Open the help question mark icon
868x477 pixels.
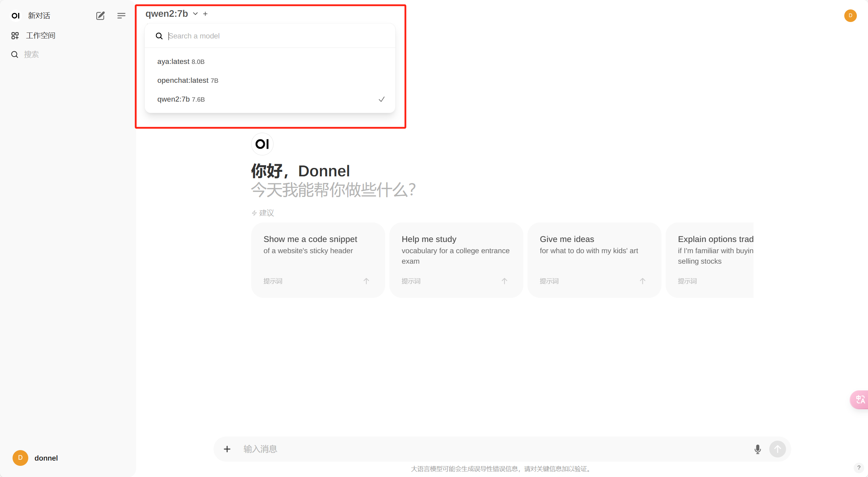click(x=859, y=468)
